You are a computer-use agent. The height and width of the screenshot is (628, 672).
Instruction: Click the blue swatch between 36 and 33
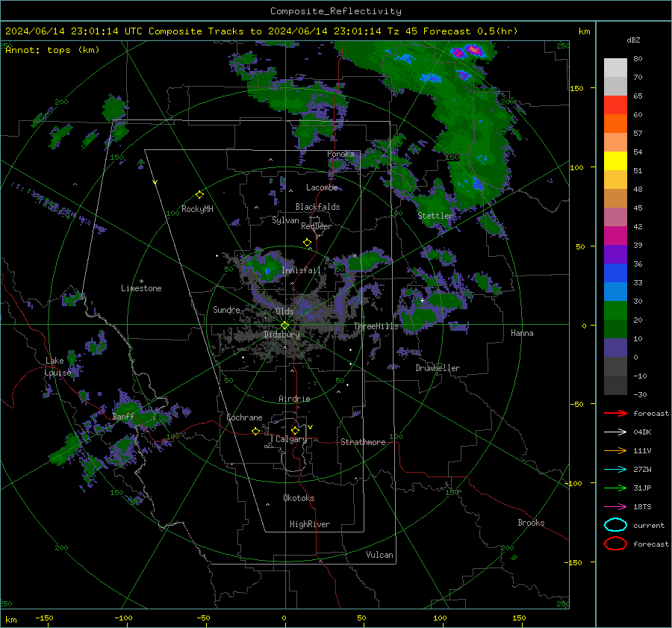(615, 273)
